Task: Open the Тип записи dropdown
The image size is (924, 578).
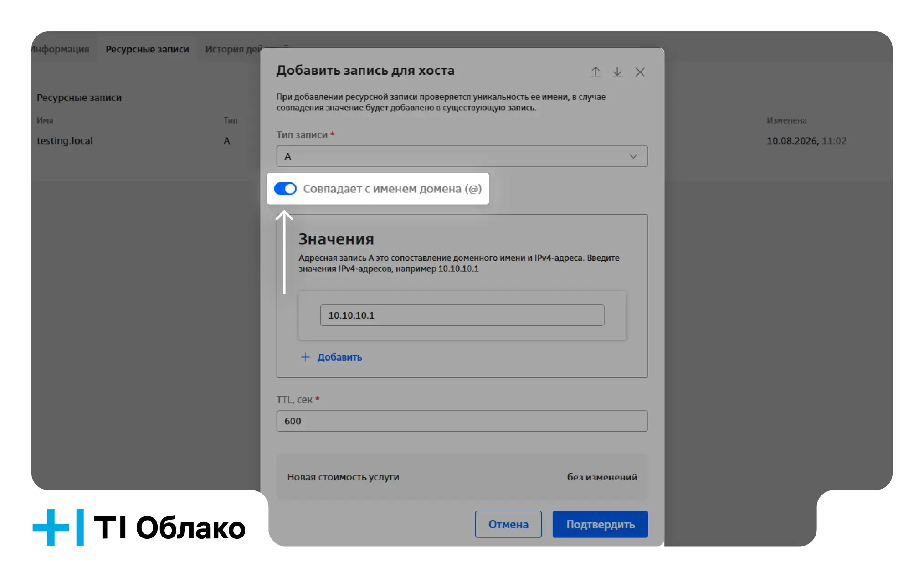Action: (462, 156)
